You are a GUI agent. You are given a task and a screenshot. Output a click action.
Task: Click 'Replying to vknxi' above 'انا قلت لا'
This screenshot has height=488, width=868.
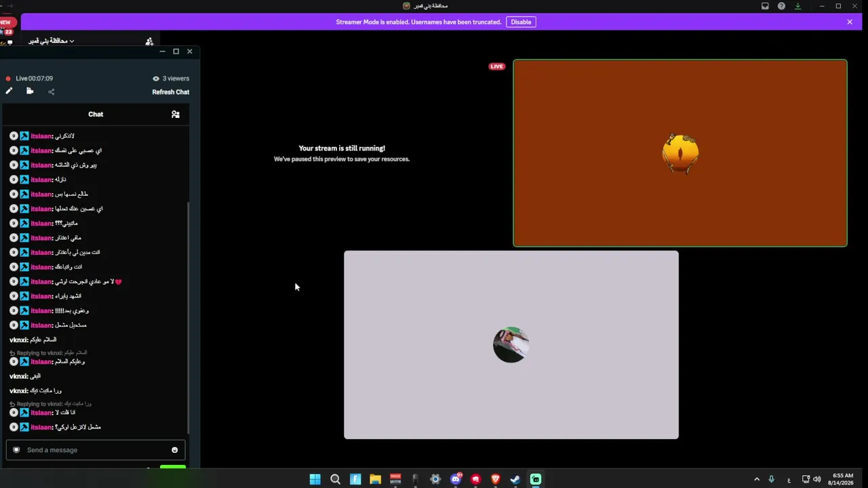[39, 404]
